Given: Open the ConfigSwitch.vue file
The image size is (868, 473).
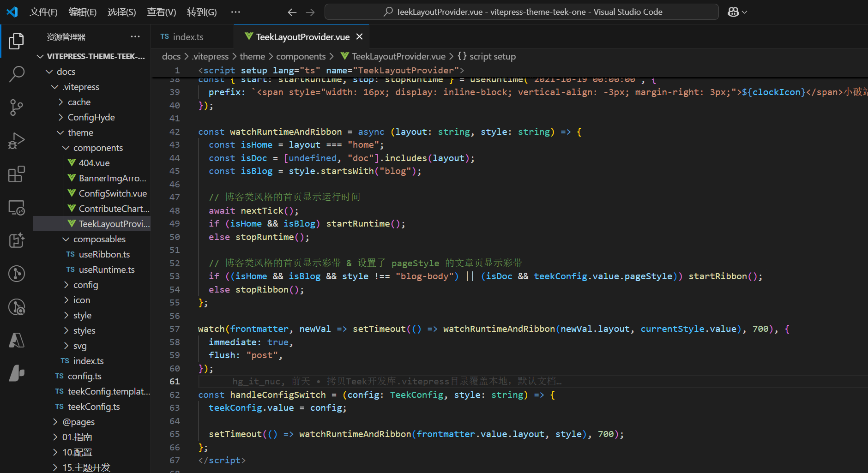Looking at the screenshot, I should pos(113,193).
